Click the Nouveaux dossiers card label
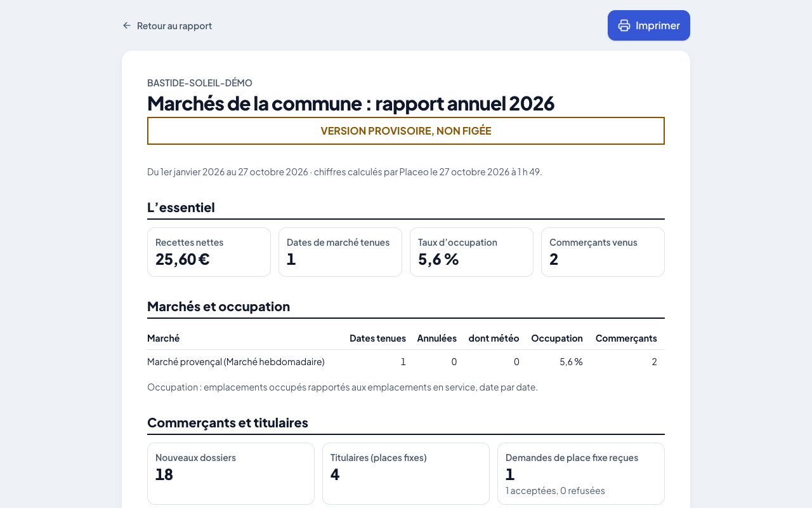Image resolution: width=812 pixels, height=508 pixels. point(195,457)
